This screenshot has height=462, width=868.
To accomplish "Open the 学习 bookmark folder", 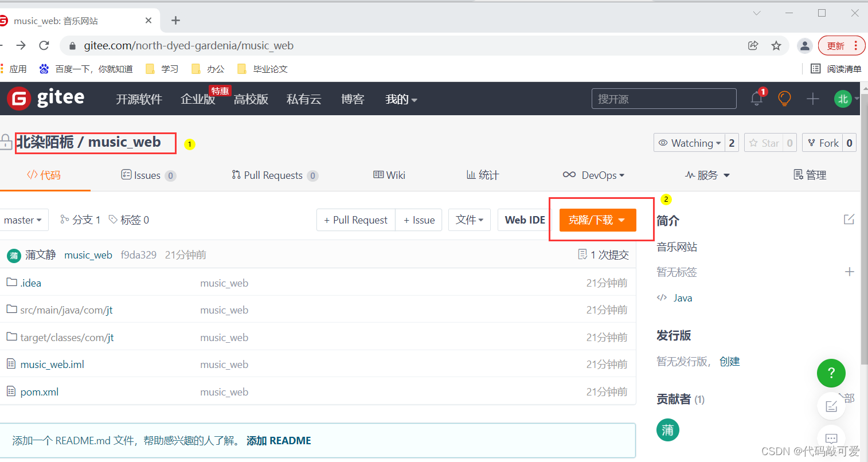I will click(162, 69).
